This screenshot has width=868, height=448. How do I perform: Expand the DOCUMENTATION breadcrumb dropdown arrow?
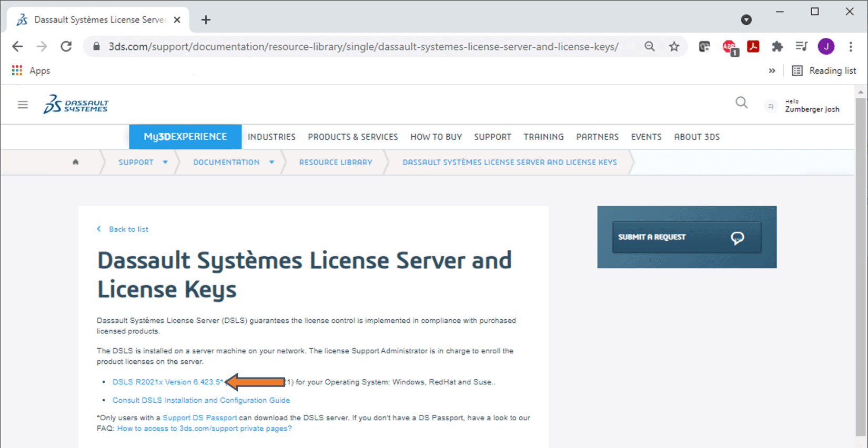(271, 162)
